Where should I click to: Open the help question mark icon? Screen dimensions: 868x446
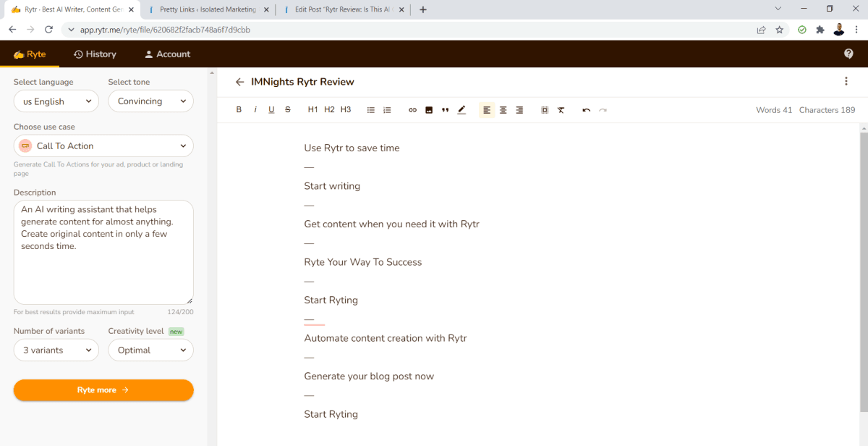(848, 54)
